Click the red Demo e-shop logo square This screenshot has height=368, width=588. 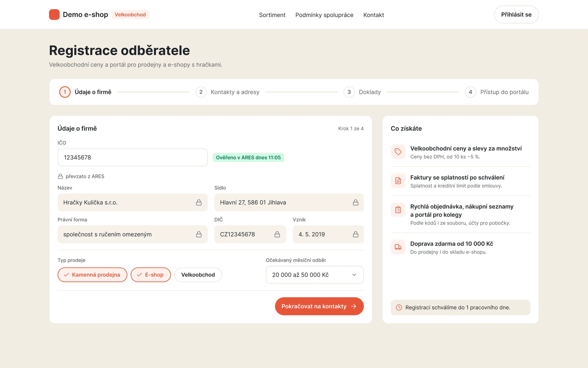click(54, 15)
